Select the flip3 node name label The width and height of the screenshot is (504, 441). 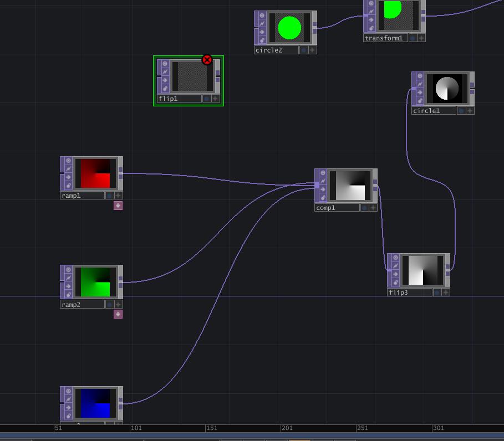(410, 293)
